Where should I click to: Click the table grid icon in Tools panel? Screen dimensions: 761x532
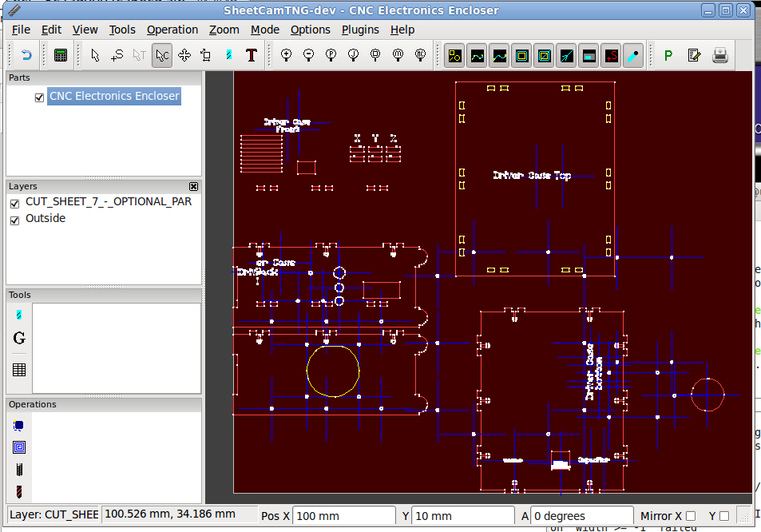[x=19, y=370]
